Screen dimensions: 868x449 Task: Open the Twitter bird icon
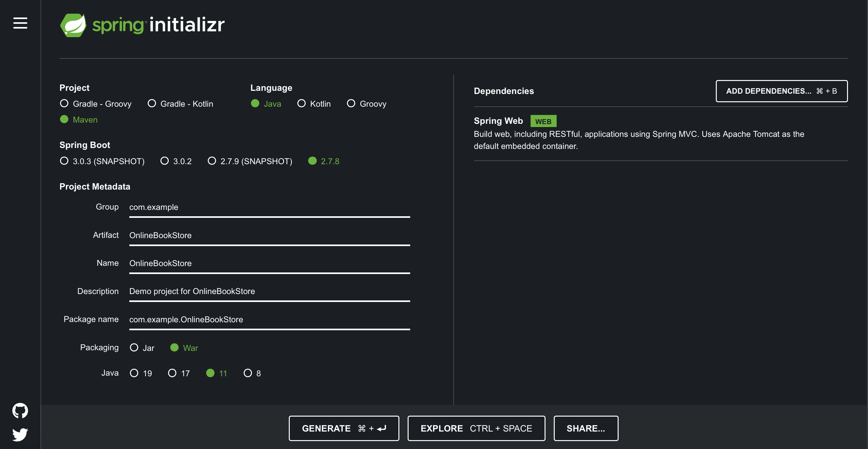tap(20, 434)
